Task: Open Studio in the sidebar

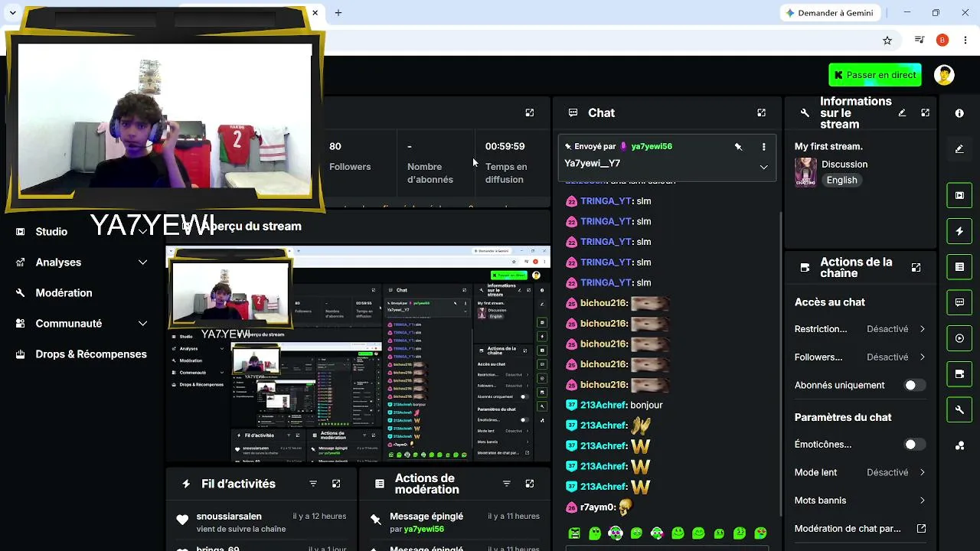Action: [x=51, y=232]
